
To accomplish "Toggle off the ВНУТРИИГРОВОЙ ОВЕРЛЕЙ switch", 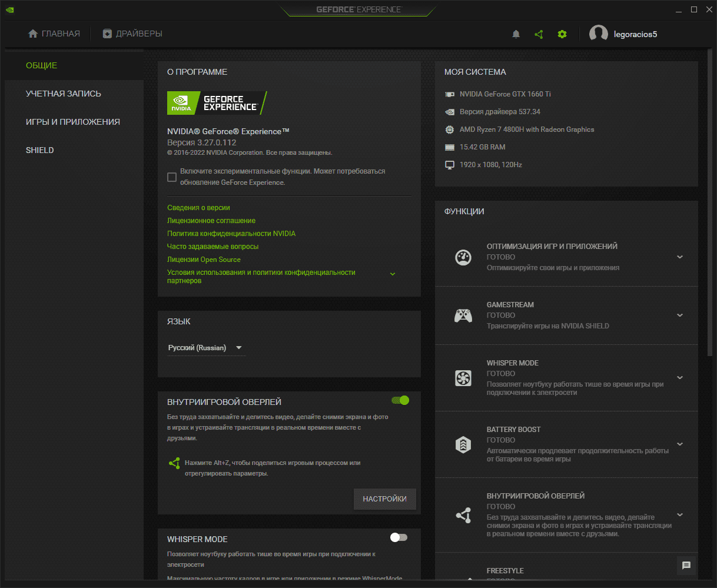I will (400, 400).
